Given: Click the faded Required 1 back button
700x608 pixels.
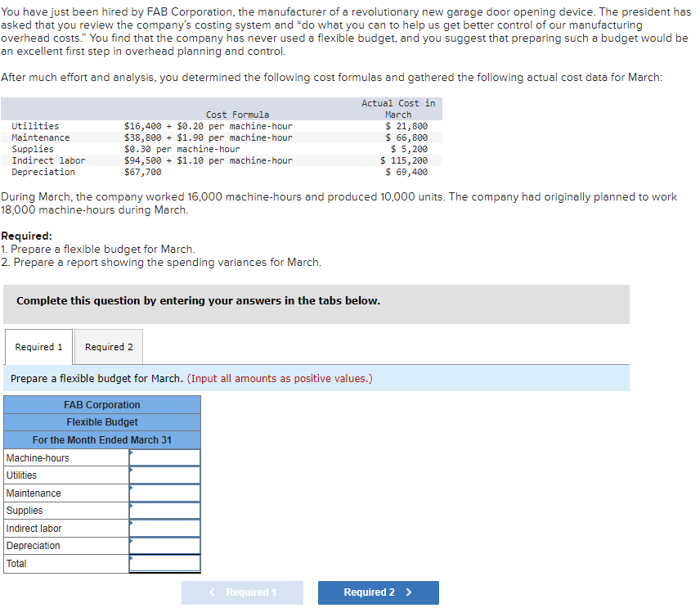Looking at the screenshot, I should click(242, 592).
